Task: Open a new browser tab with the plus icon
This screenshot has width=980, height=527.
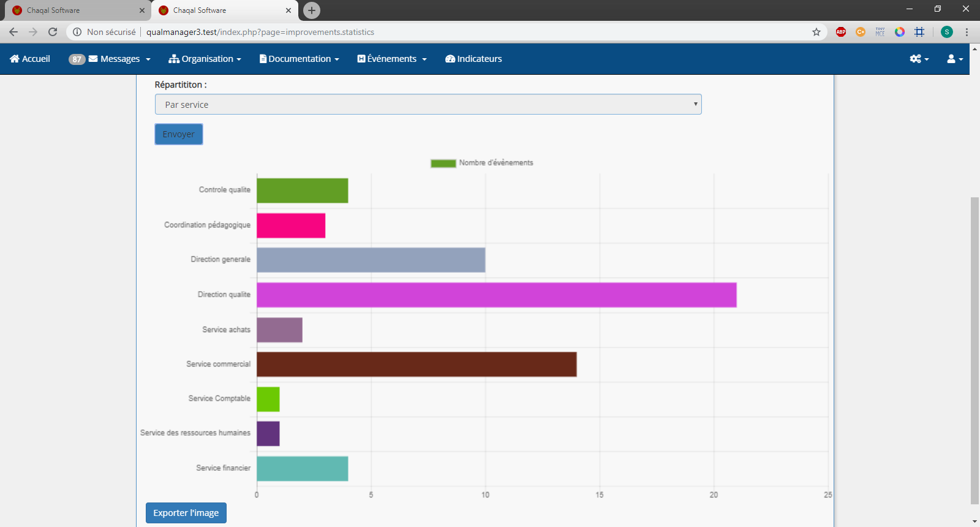Action: click(x=312, y=10)
